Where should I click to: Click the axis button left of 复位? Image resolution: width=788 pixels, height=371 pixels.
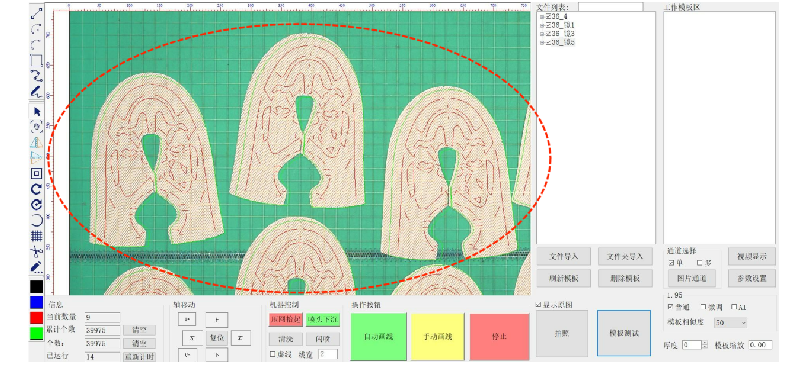(x=192, y=338)
